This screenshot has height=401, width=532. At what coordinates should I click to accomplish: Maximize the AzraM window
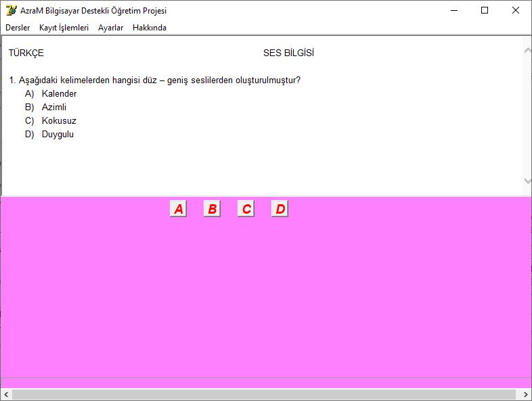(x=485, y=10)
